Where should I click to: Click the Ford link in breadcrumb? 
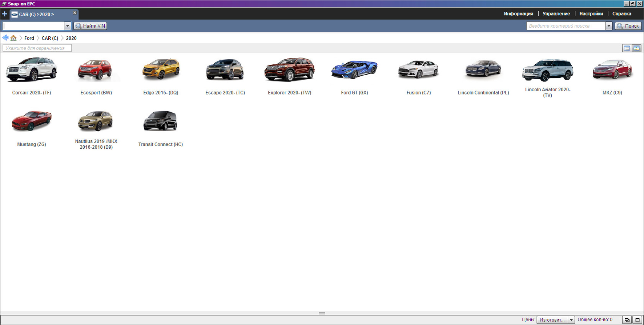pyautogui.click(x=29, y=38)
